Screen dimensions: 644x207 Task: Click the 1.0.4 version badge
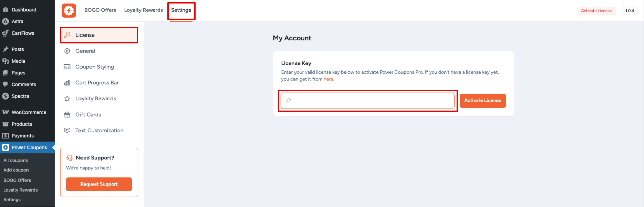[630, 11]
